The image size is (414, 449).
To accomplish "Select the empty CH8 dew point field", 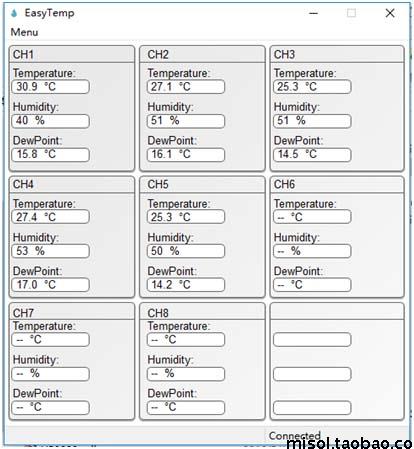I will pos(186,407).
